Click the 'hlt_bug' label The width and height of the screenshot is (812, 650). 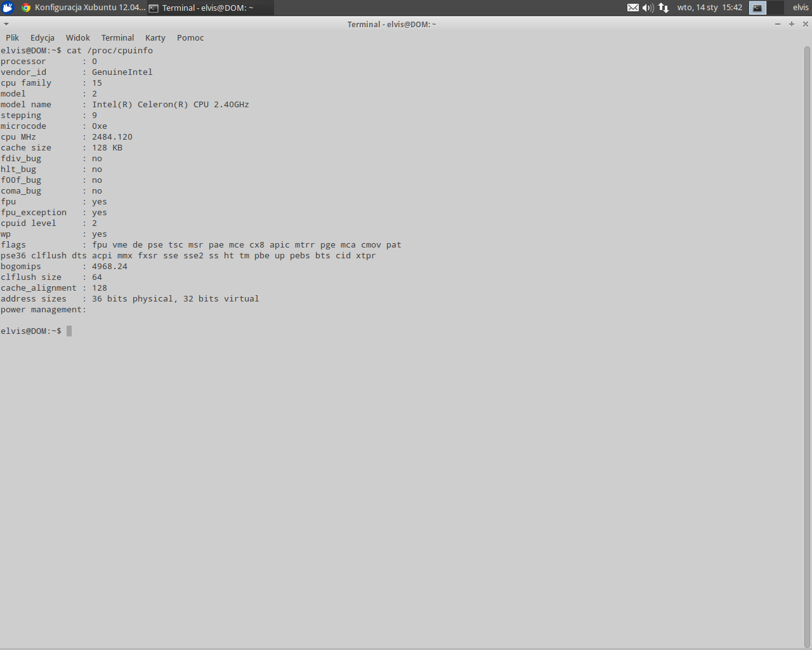pyautogui.click(x=18, y=169)
